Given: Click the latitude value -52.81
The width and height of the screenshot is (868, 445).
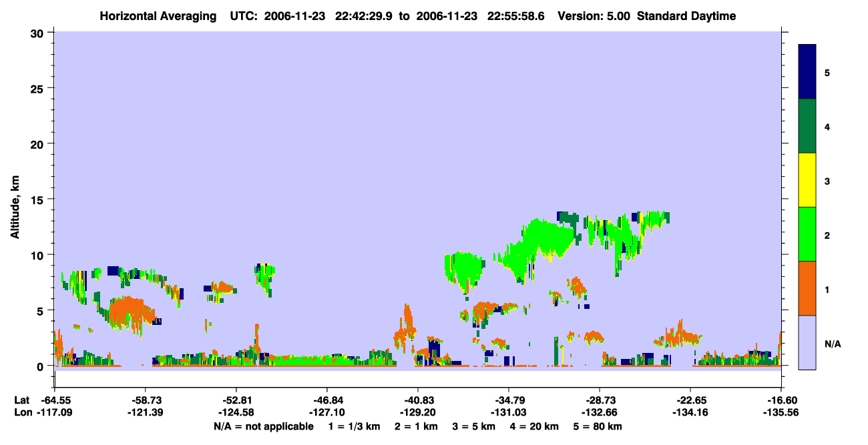Looking at the screenshot, I should [x=236, y=400].
